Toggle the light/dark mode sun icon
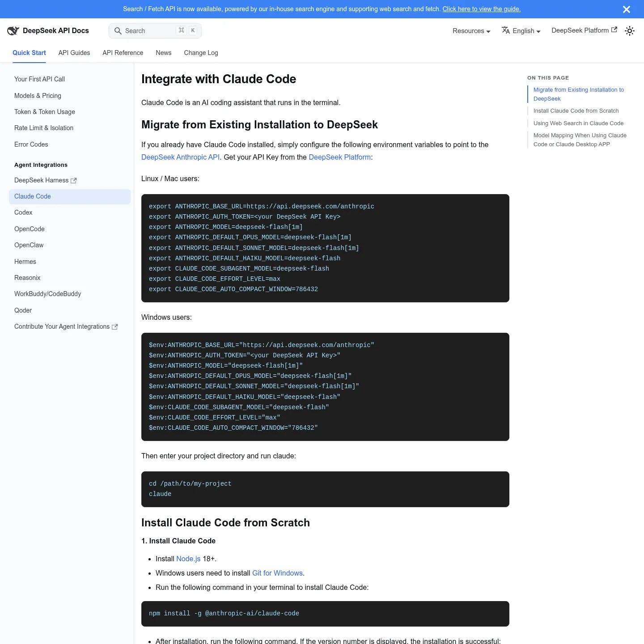This screenshot has width=644, height=644. click(x=630, y=31)
